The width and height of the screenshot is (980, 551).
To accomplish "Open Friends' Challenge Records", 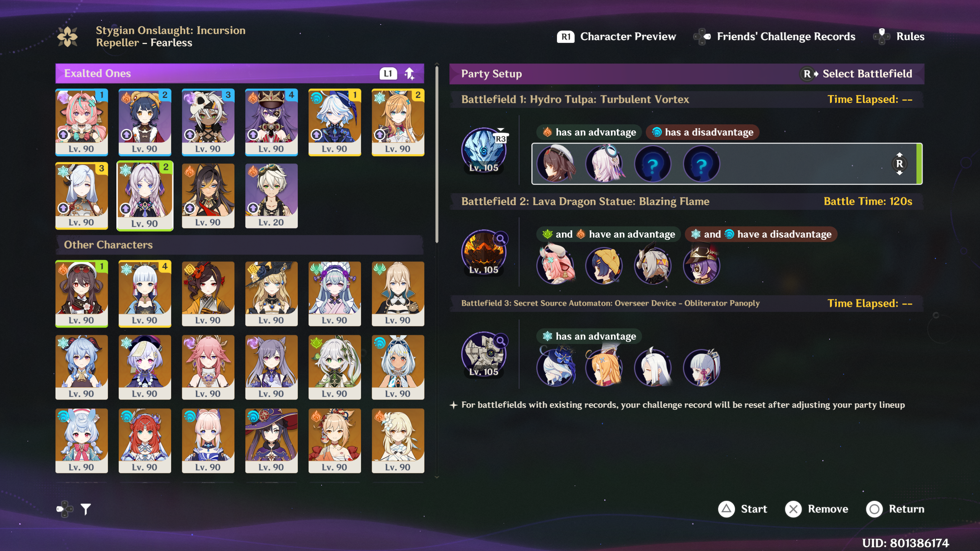I will [x=774, y=37].
